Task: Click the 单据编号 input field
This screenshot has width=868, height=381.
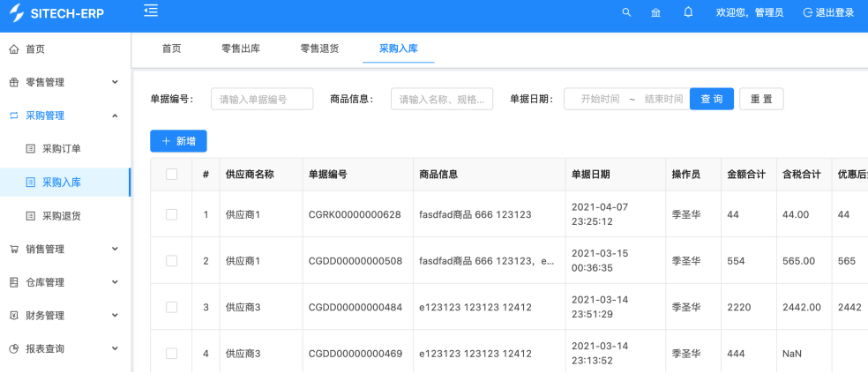Action: (x=262, y=100)
